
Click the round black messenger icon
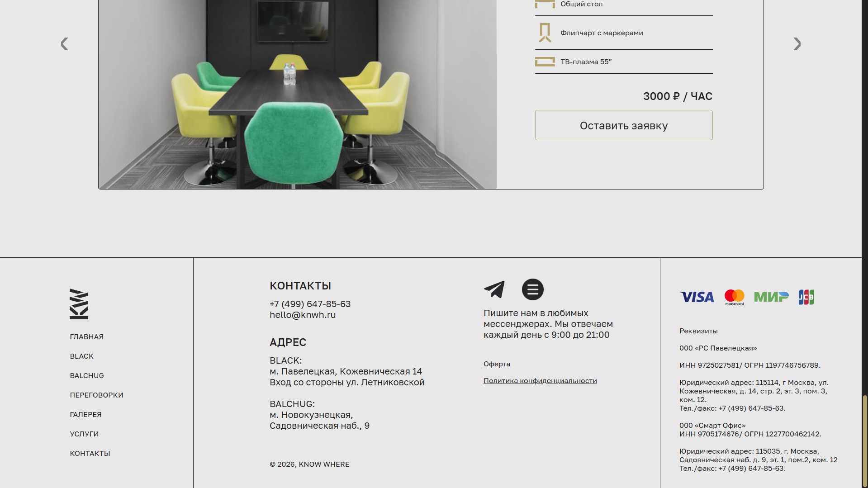(533, 289)
